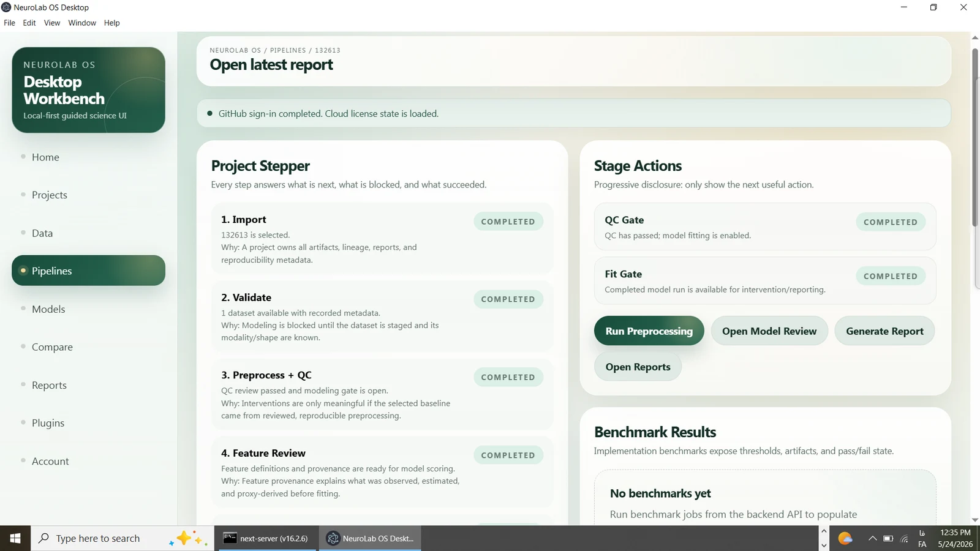
Task: Click COMPLETED badge of 1. Import step
Action: [x=508, y=222]
